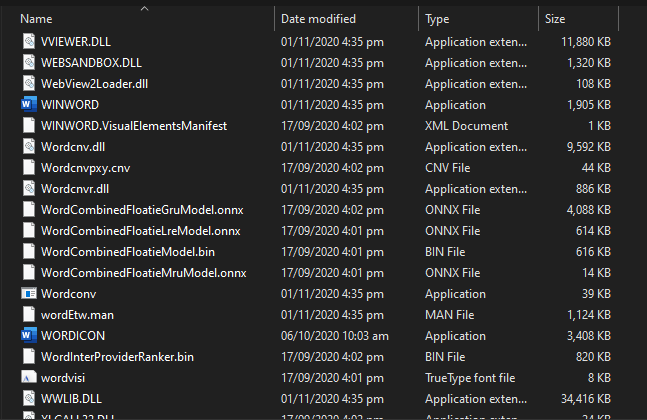Click the WordInterProviderRanker.bin file icon

tap(29, 356)
